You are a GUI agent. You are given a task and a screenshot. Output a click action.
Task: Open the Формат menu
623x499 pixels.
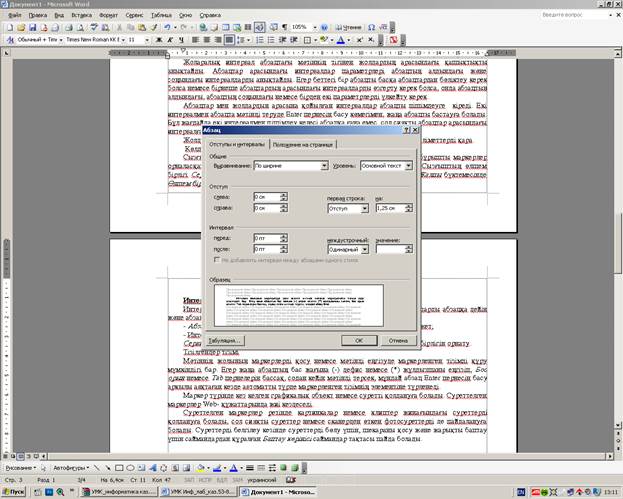click(107, 16)
